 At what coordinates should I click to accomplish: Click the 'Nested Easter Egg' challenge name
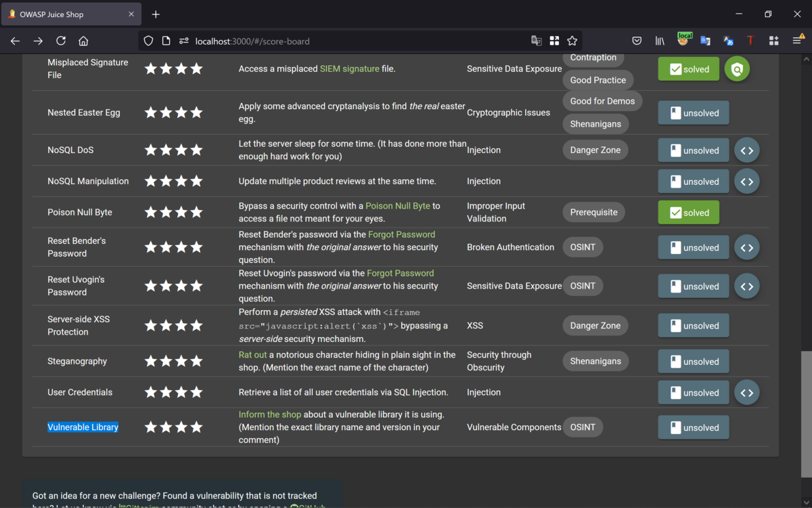pyautogui.click(x=84, y=112)
